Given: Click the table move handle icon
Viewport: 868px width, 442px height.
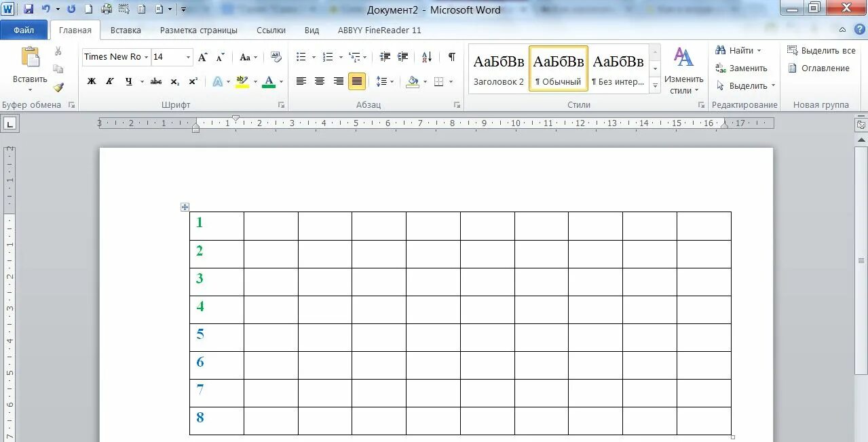Looking at the screenshot, I should pyautogui.click(x=185, y=207).
